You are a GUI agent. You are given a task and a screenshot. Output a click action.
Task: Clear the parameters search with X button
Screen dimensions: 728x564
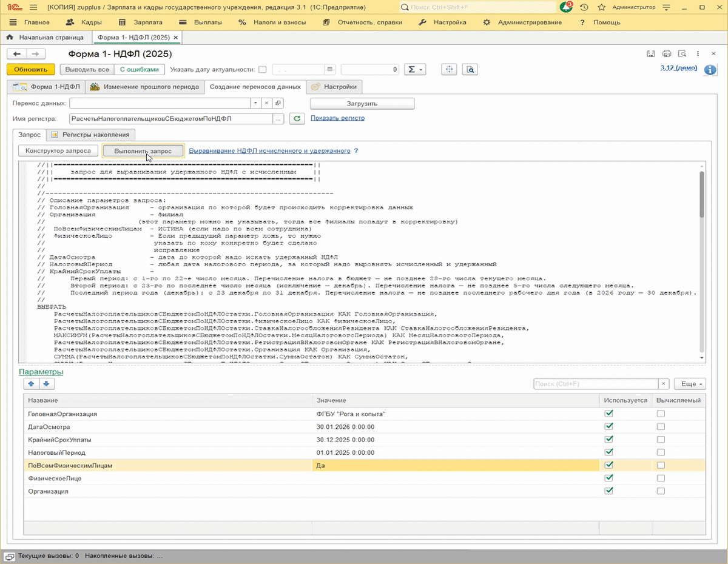[x=664, y=384]
